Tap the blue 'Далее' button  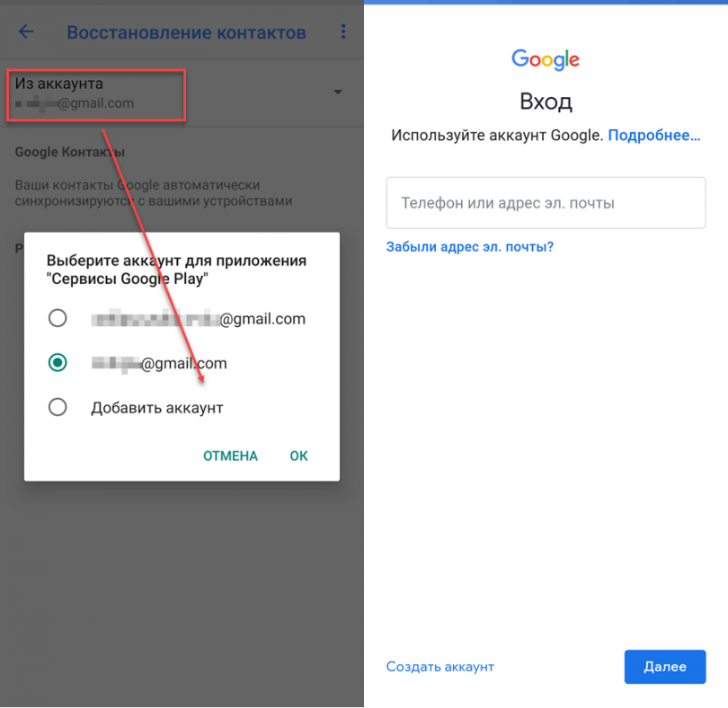665,667
